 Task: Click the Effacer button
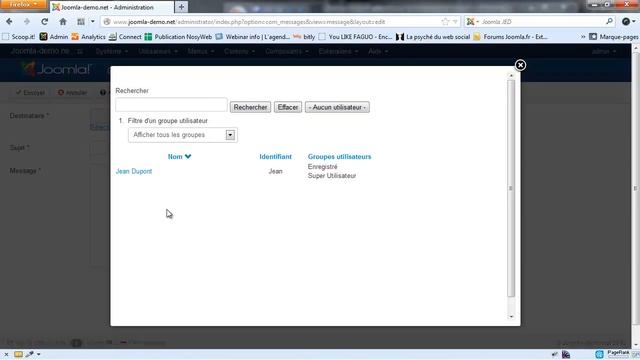pyautogui.click(x=288, y=107)
